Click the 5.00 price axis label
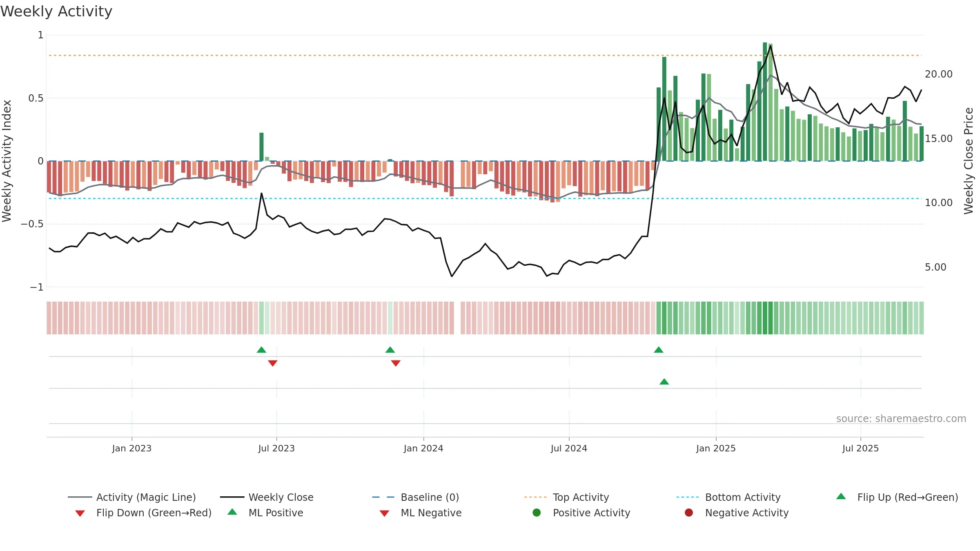This screenshot has height=551, width=980. tap(935, 267)
